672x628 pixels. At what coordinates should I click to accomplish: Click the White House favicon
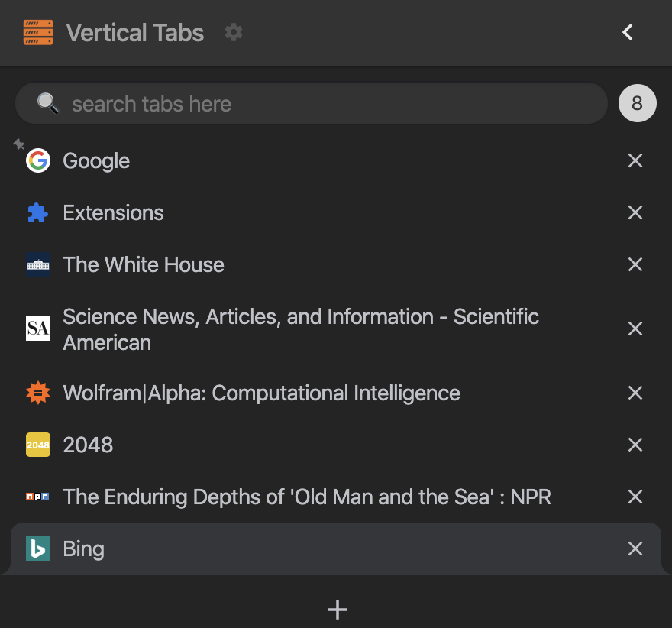click(37, 265)
